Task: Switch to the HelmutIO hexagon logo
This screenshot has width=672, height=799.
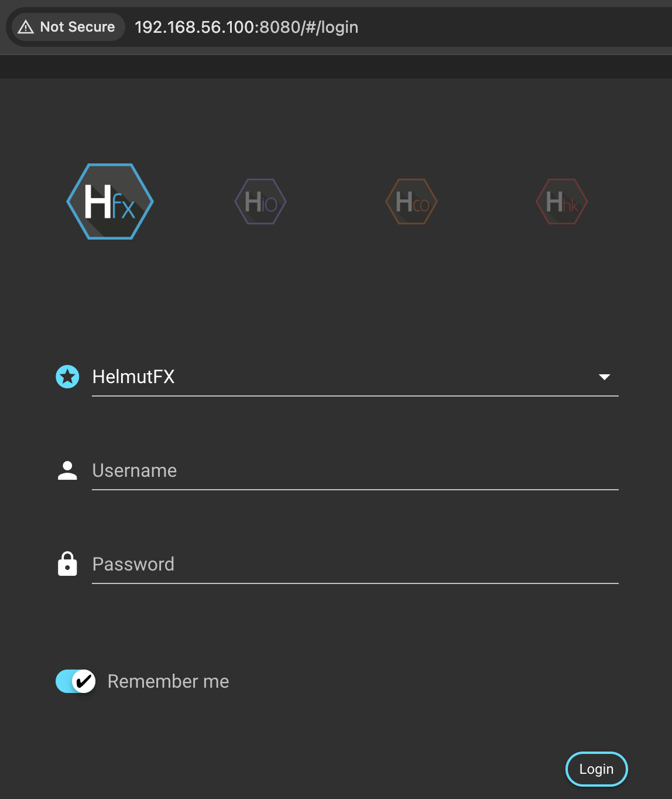Action: pyautogui.click(x=260, y=202)
